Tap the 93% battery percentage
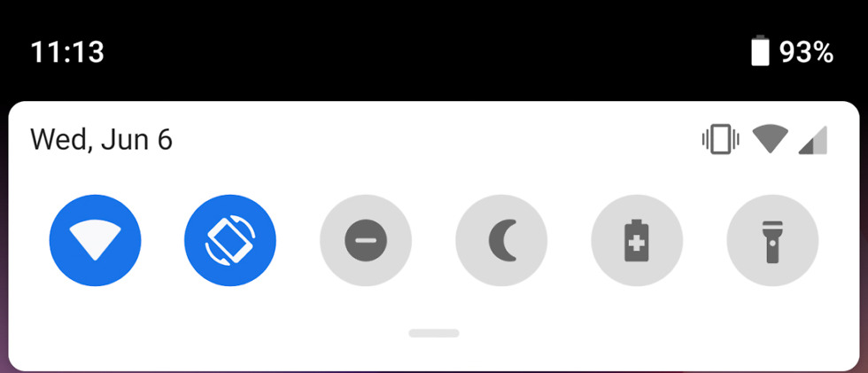The image size is (868, 373). tap(806, 52)
